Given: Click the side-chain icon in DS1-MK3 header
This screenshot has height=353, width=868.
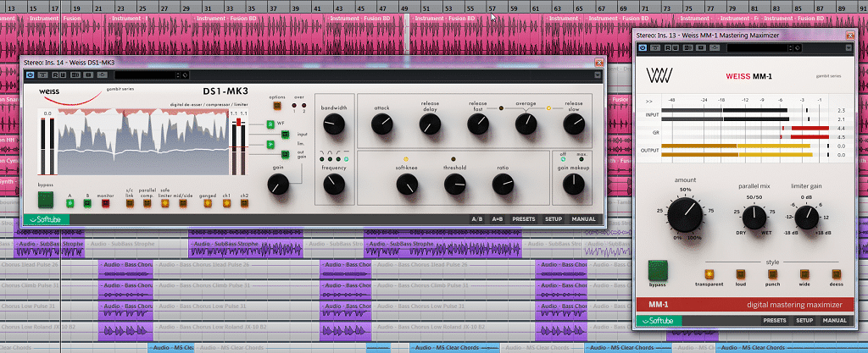Looking at the screenshot, I should pos(102,75).
